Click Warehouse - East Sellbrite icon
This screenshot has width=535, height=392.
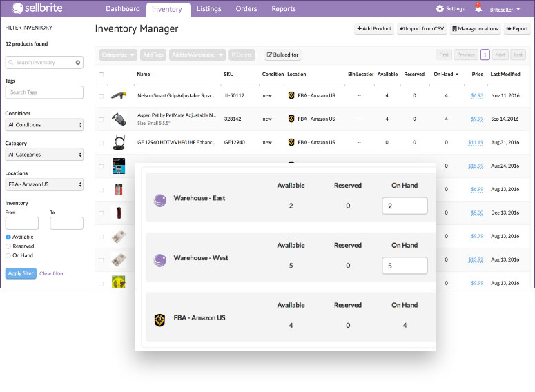tap(159, 200)
